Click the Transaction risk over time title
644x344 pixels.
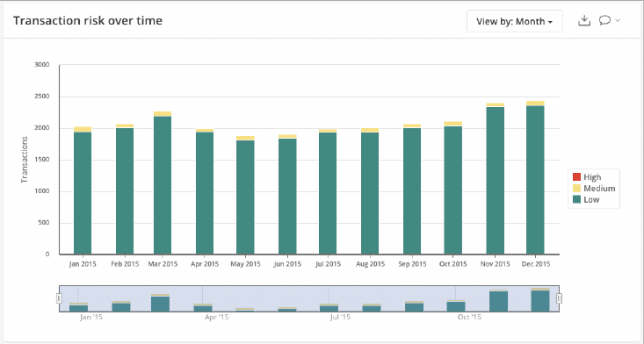pos(88,20)
